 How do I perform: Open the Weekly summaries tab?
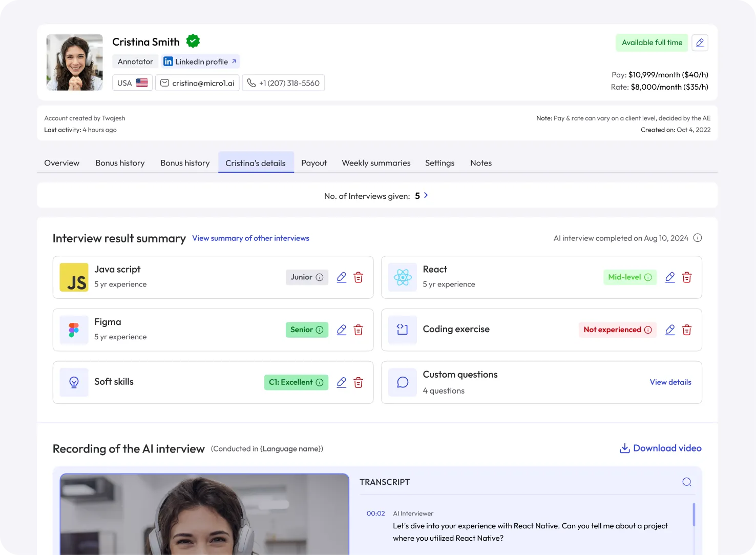(x=376, y=163)
